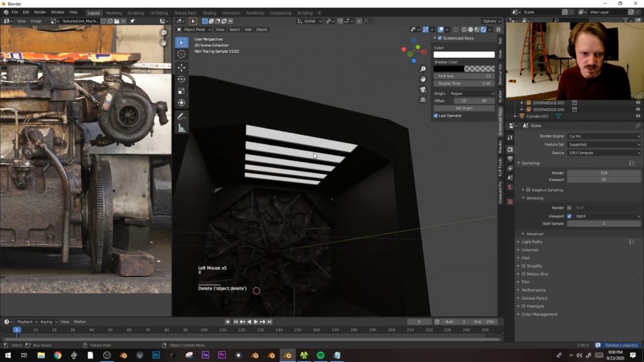Click the white Color swatch
Viewport: 644px width, 362px height.
tap(464, 55)
